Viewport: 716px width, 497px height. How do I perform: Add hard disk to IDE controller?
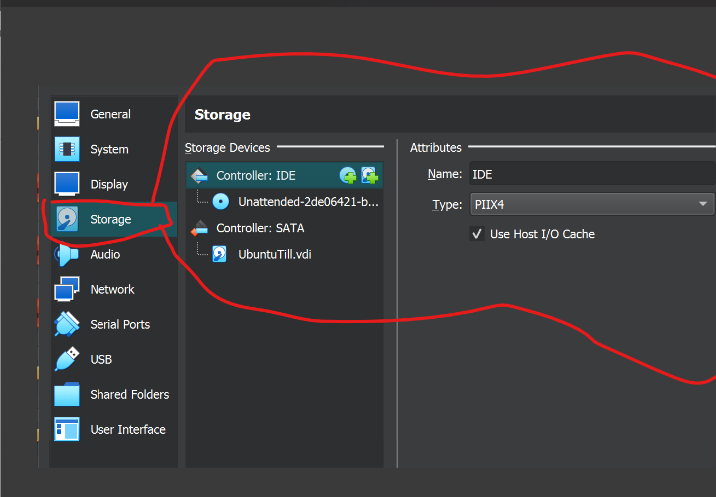click(369, 175)
